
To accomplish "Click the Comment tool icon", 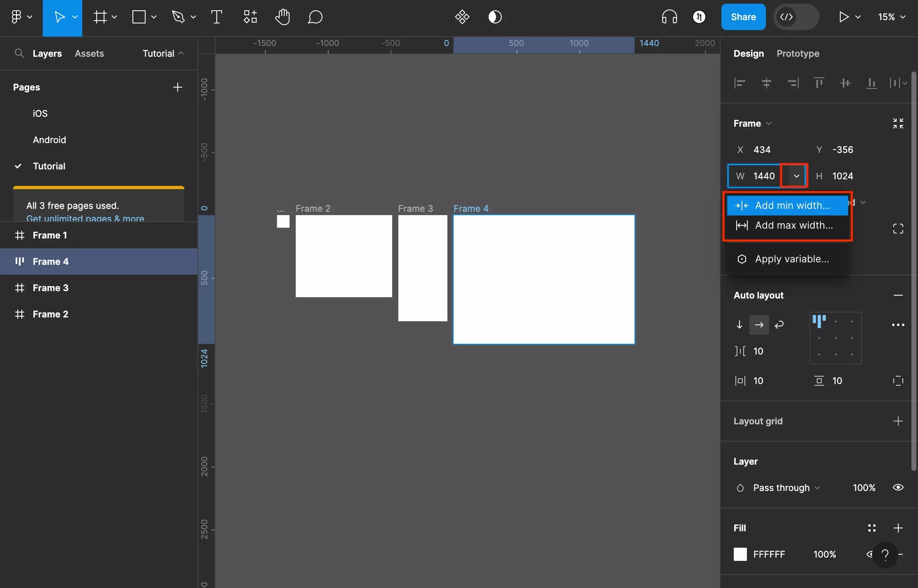I will pos(315,17).
